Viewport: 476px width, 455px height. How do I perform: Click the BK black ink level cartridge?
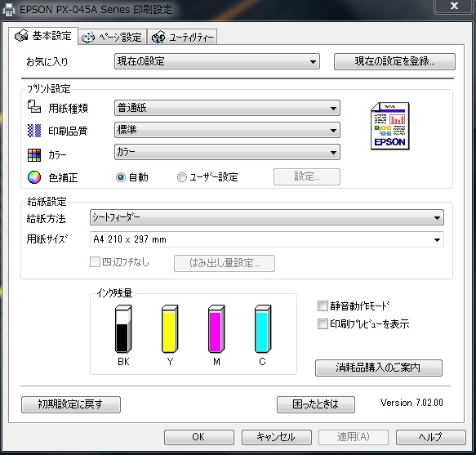[123, 329]
